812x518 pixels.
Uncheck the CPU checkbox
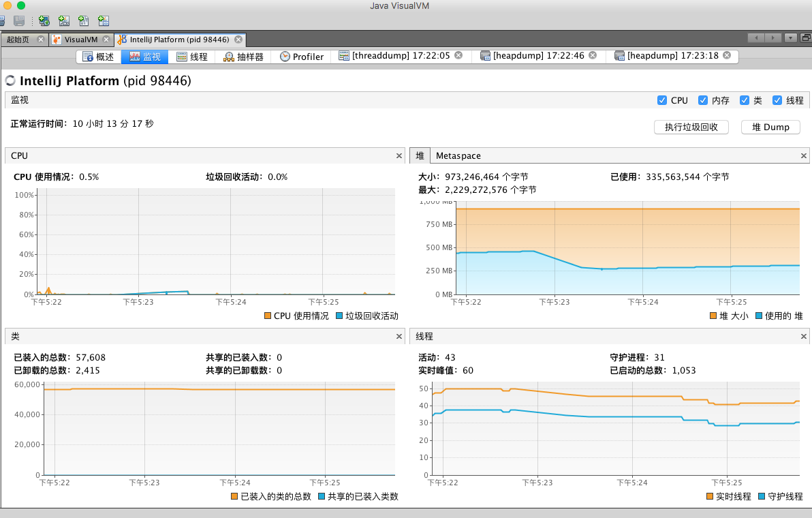tap(662, 100)
